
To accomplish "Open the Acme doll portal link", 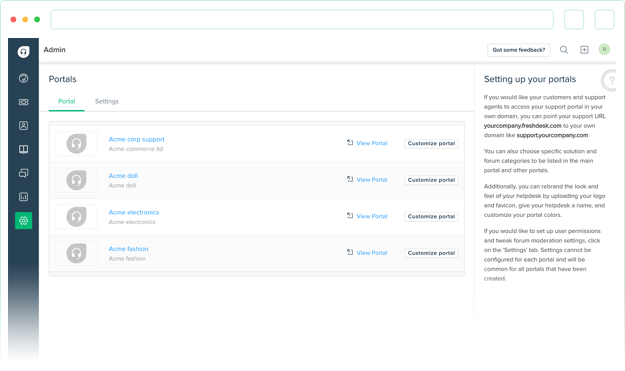I will 124,176.
